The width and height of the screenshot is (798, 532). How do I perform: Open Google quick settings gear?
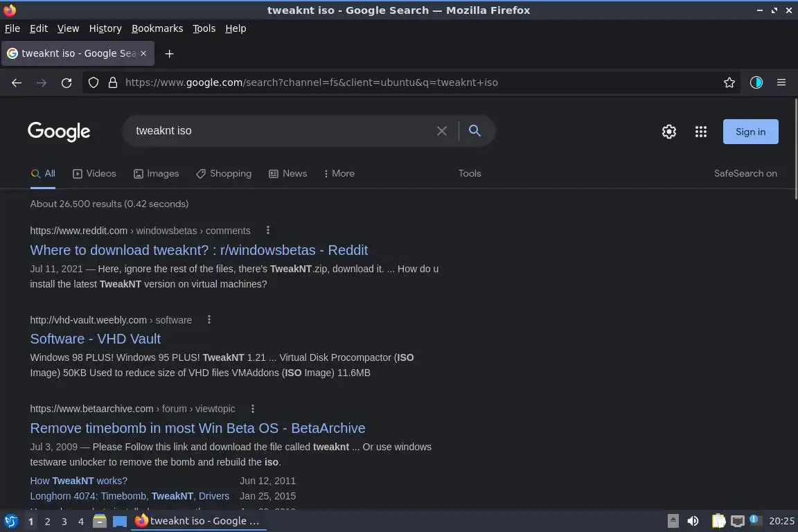(x=668, y=132)
